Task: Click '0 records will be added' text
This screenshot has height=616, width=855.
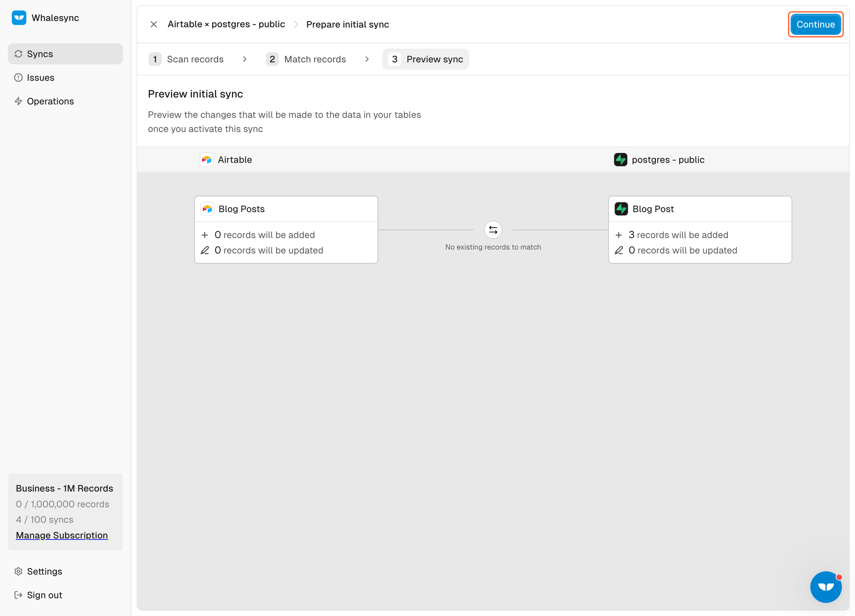Action: 265,235
